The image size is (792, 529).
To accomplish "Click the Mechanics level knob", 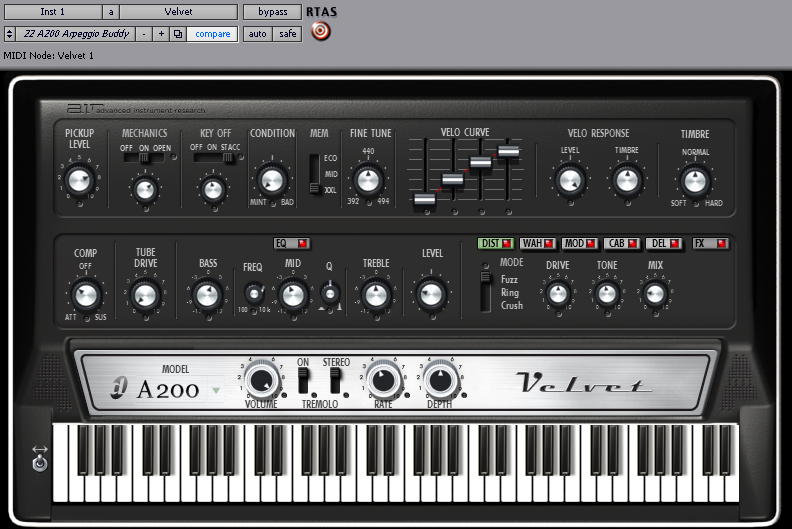I will click(145, 189).
